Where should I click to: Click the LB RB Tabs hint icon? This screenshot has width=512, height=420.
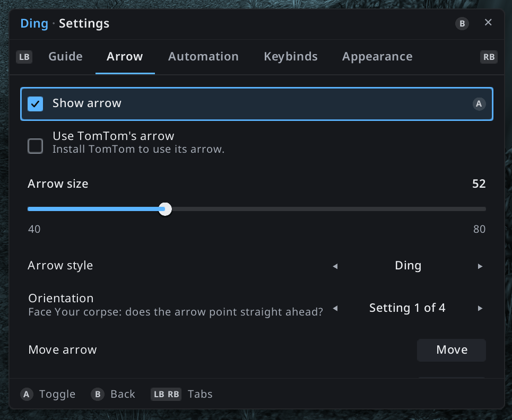click(x=166, y=394)
